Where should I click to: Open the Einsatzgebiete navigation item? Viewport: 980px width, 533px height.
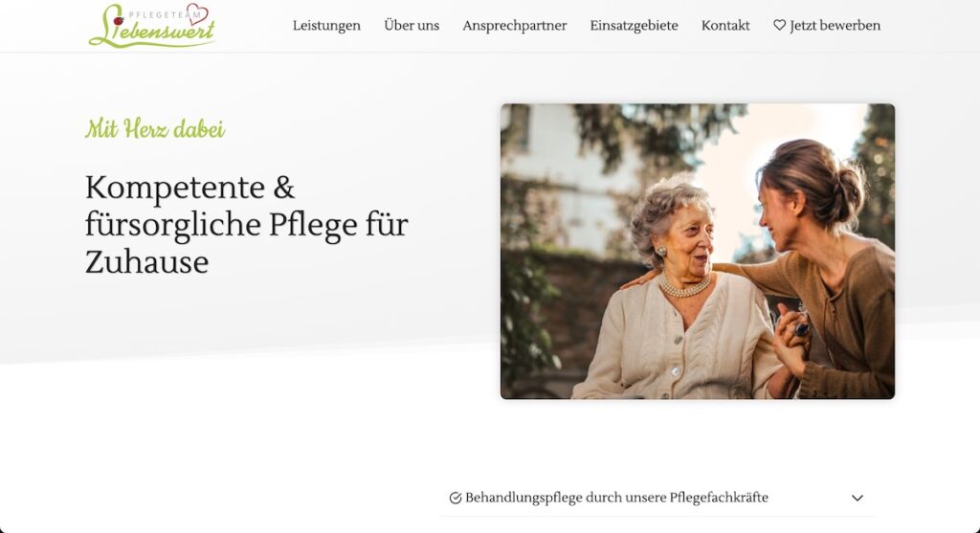(x=634, y=26)
